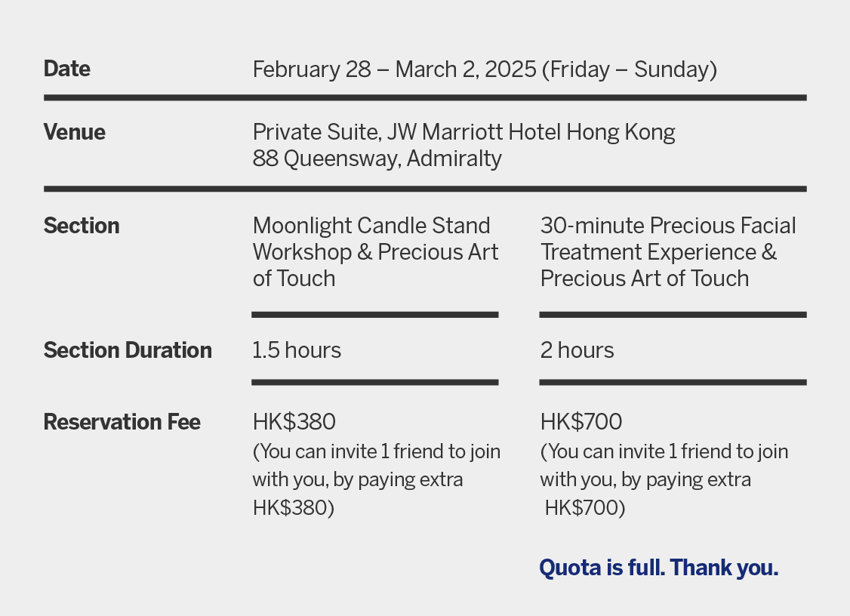
Task: Click the Section Duration label
Action: [128, 351]
